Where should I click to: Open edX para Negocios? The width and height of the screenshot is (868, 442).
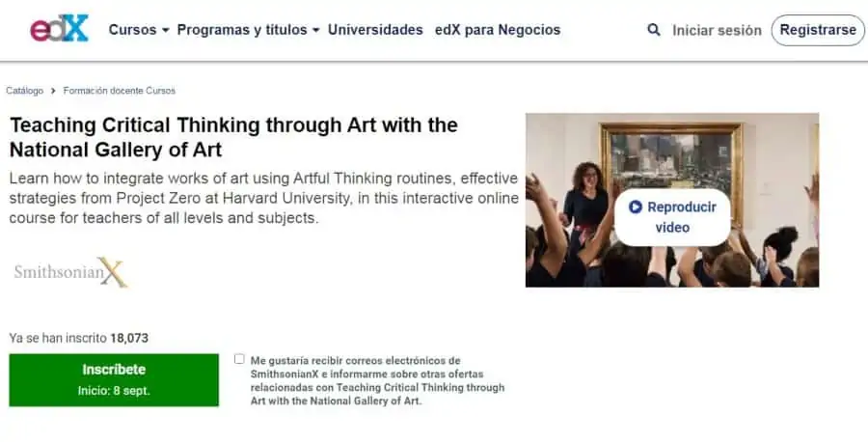point(498,30)
